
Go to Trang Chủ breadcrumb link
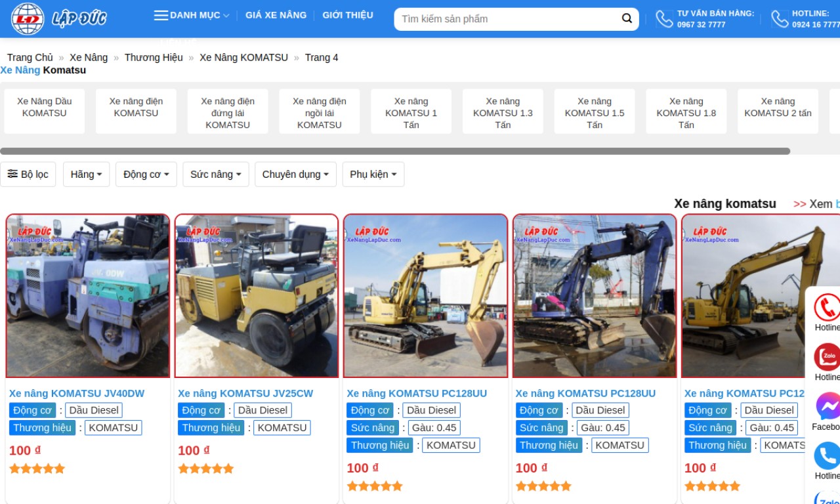(x=30, y=58)
